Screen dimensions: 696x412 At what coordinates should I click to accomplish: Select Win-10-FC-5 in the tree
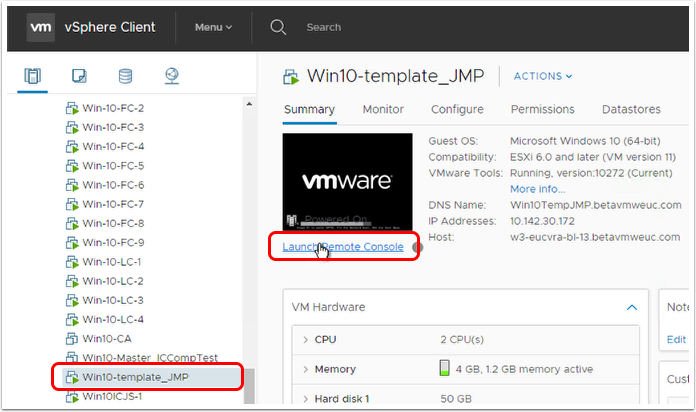113,166
